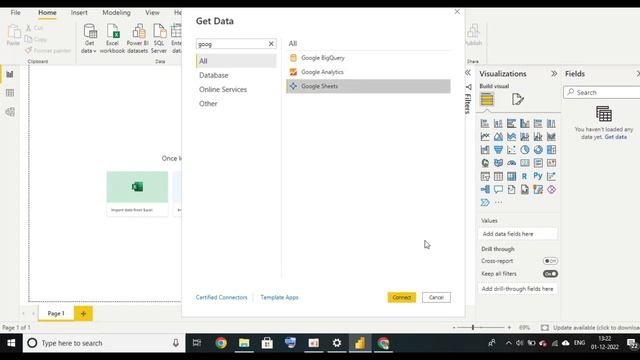Select the treemap visual
The width and height of the screenshot is (640, 360).
(551, 150)
